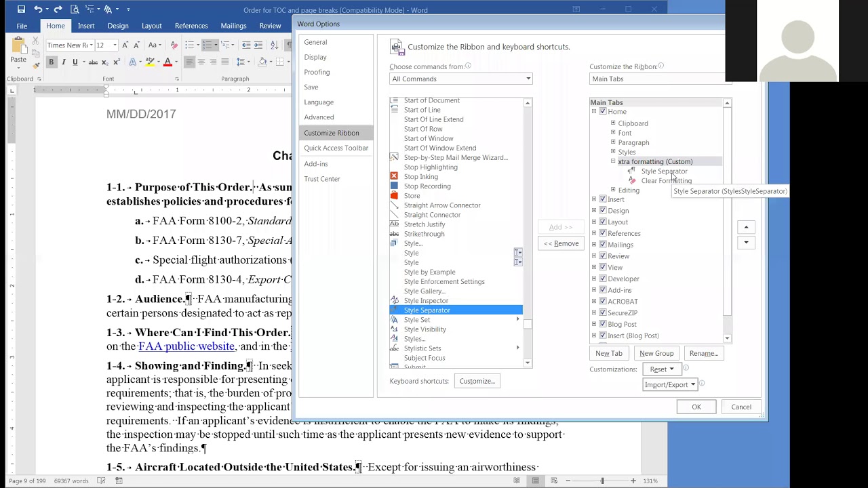The height and width of the screenshot is (488, 868).
Task: Open the Reset customizations dropdown
Action: pos(662,369)
